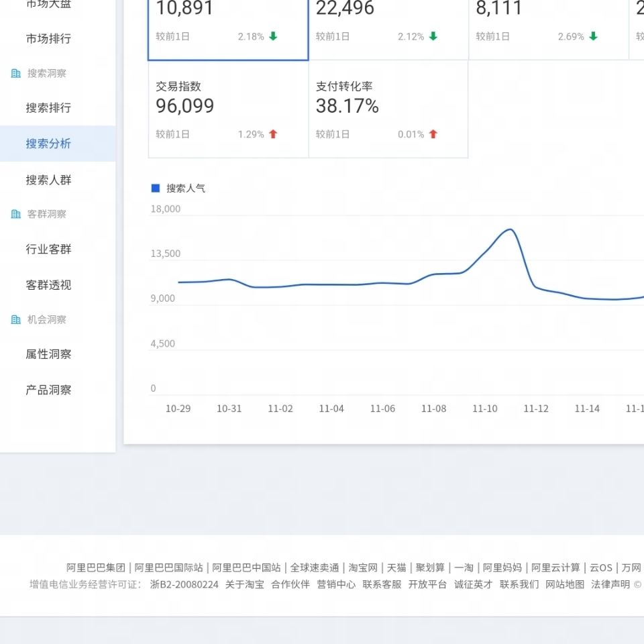Click the red up arrow beside 1.29%
The image size is (644, 644).
pyautogui.click(x=273, y=134)
